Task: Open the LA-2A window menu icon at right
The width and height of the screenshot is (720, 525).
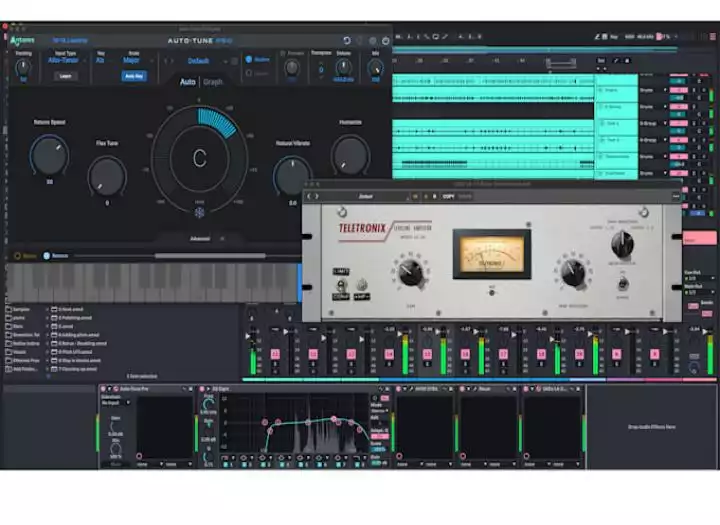Action: click(676, 197)
